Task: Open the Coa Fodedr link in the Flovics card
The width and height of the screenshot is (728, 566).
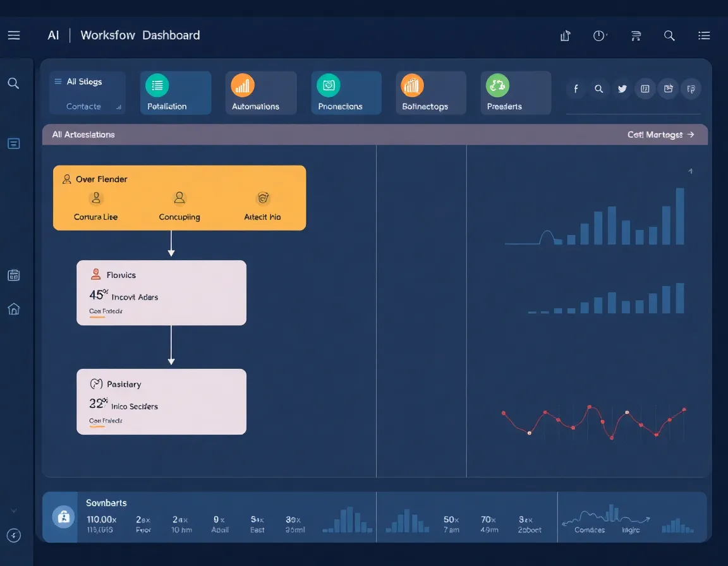Action: click(x=105, y=311)
